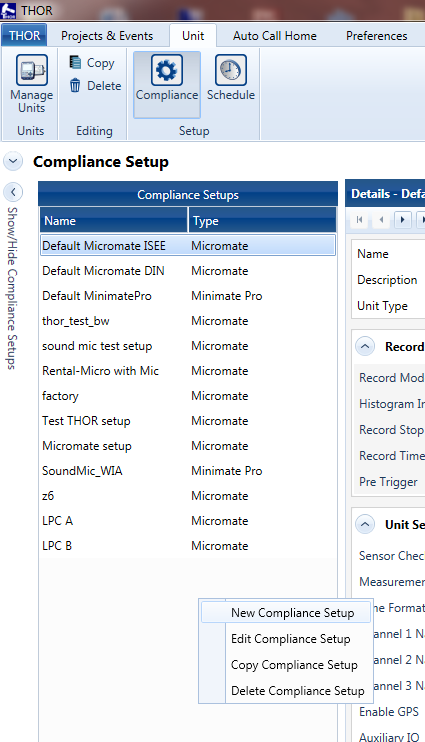This screenshot has width=425, height=742.
Task: Hide the Compliance Setups side panel
Action: [x=13, y=192]
